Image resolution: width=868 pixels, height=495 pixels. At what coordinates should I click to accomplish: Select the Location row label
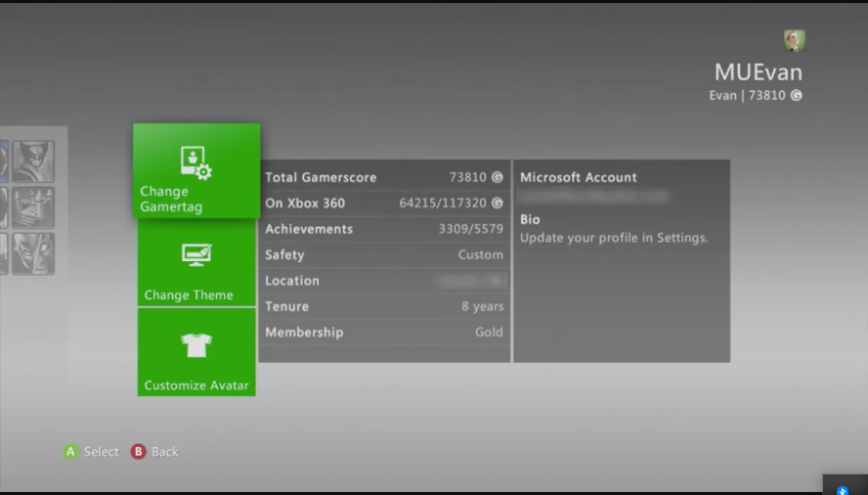[x=292, y=281]
